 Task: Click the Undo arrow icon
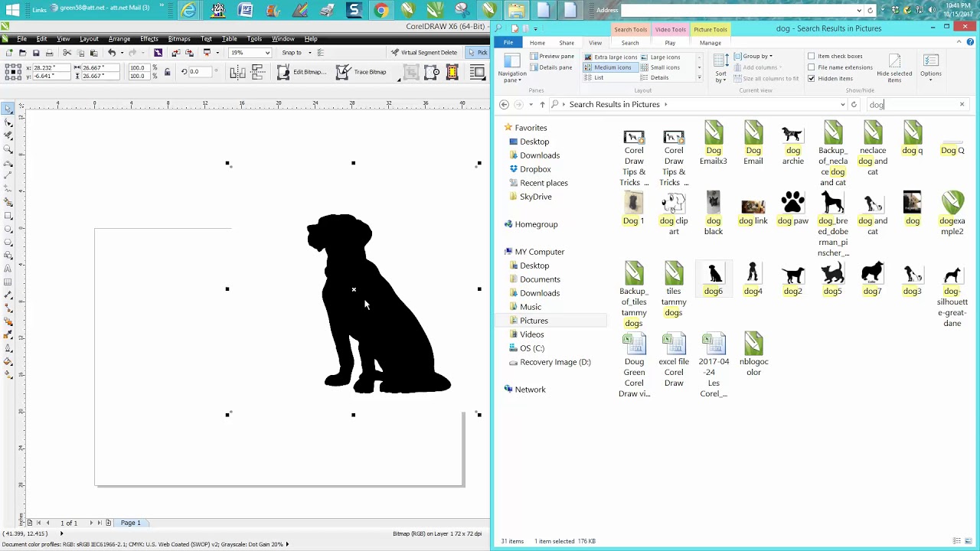pyautogui.click(x=112, y=53)
